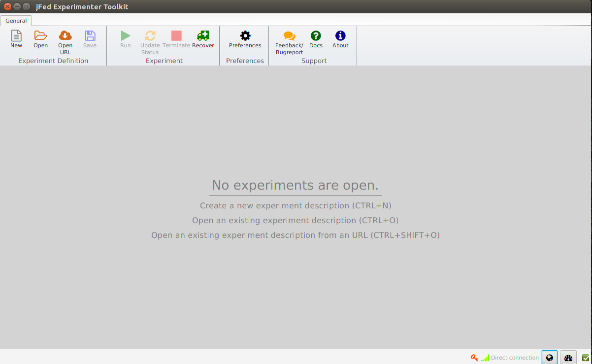
Task: Click the gauge dashboard button in status bar
Action: tap(568, 358)
